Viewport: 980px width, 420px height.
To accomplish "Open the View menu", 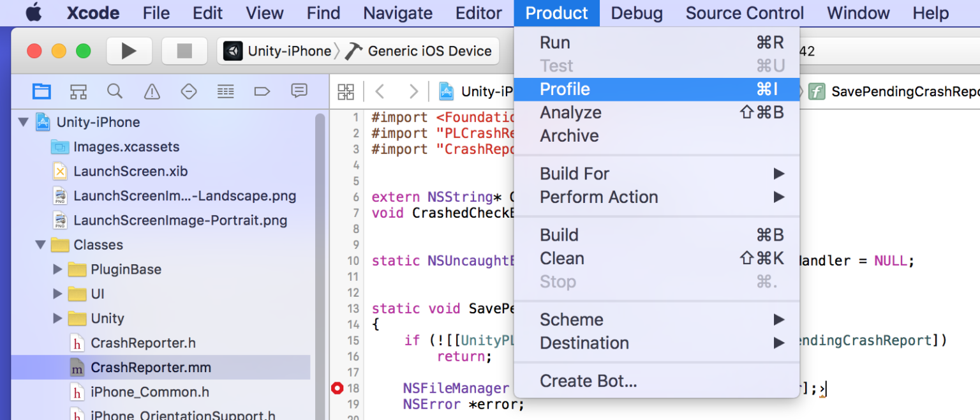I will tap(265, 13).
